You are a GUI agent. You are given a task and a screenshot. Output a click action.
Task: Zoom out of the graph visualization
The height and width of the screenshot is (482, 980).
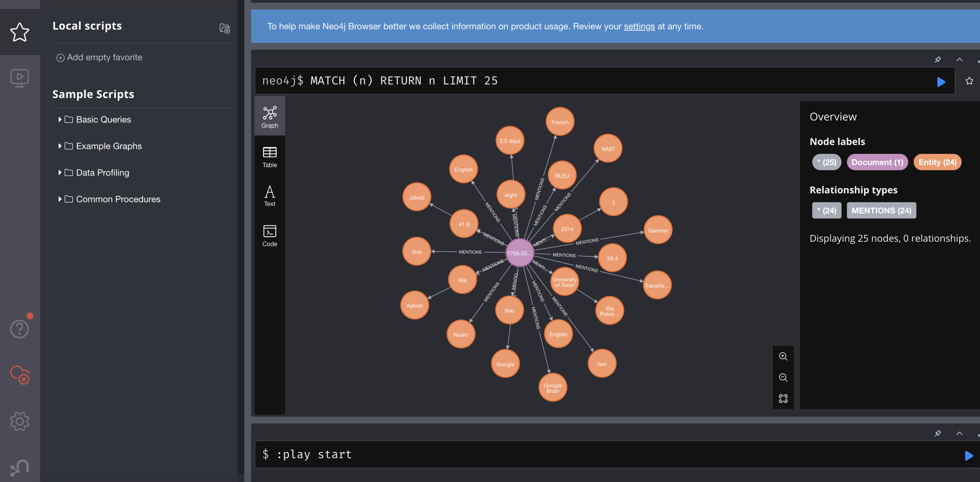click(783, 377)
